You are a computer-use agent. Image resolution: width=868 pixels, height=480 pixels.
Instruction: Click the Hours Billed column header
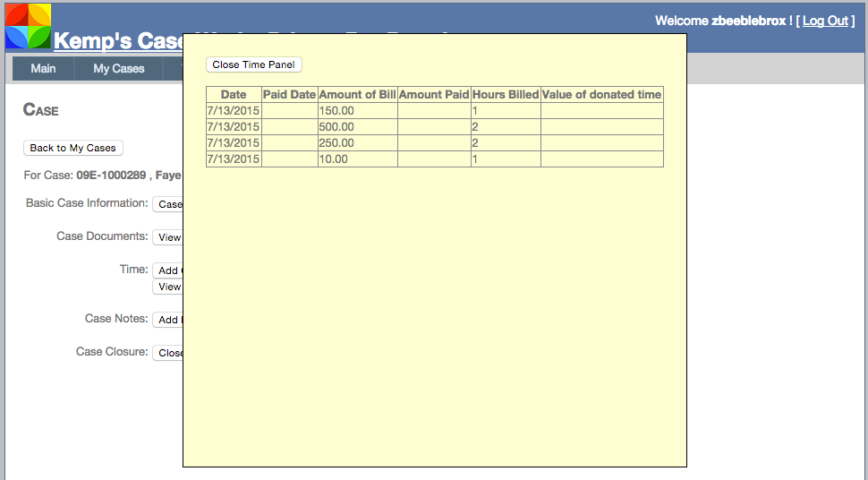[506, 95]
